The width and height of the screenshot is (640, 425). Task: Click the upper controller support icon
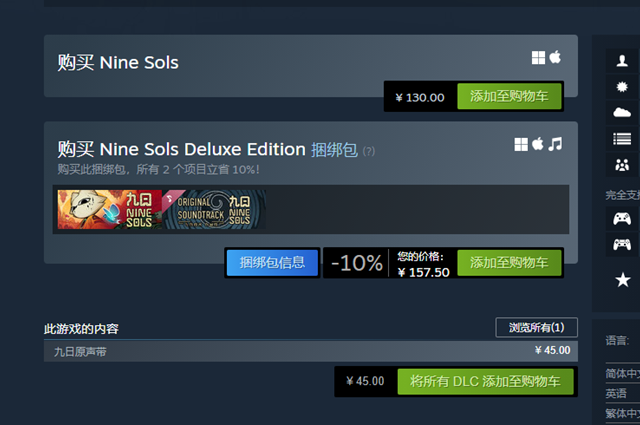tap(622, 218)
